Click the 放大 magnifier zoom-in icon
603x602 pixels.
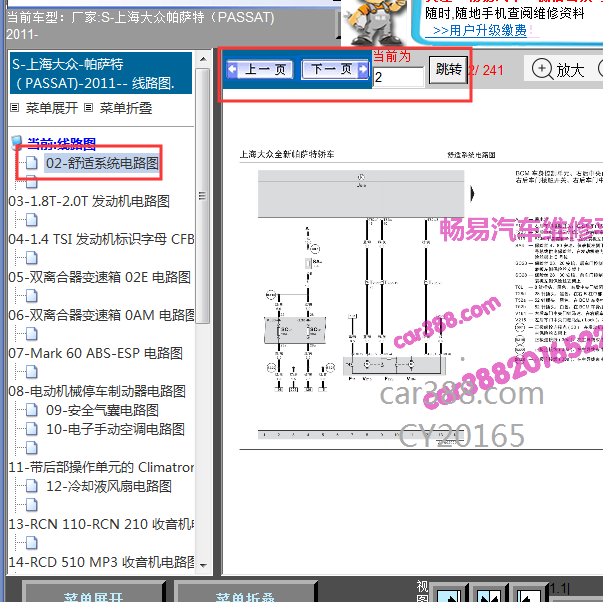tap(542, 70)
